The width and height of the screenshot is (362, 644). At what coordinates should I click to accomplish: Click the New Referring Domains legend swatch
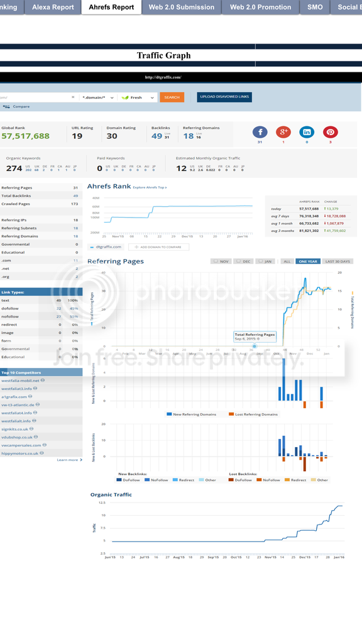click(x=169, y=414)
